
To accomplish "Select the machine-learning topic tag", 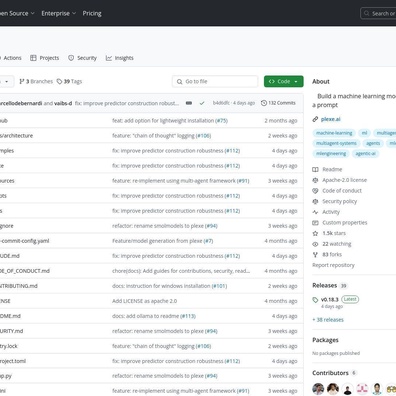I will 334,133.
